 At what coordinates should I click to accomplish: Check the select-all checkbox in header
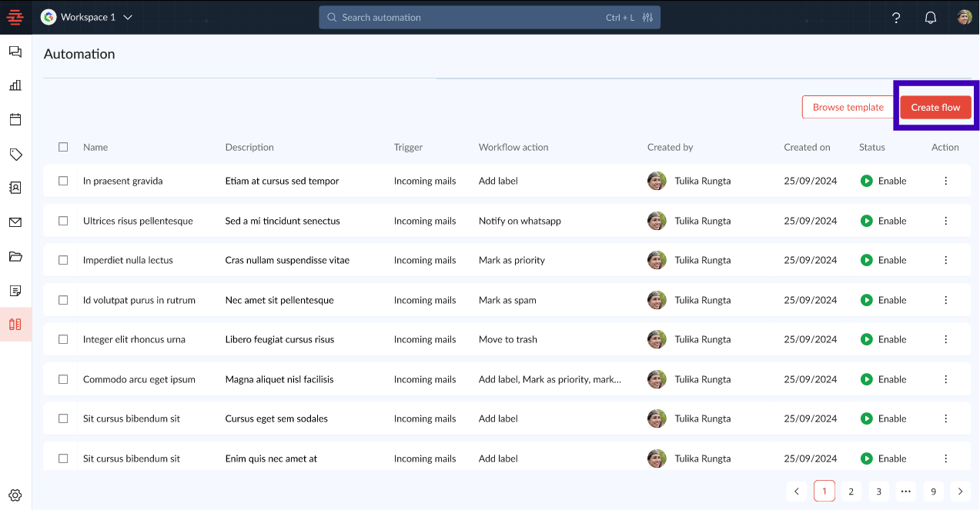click(63, 147)
